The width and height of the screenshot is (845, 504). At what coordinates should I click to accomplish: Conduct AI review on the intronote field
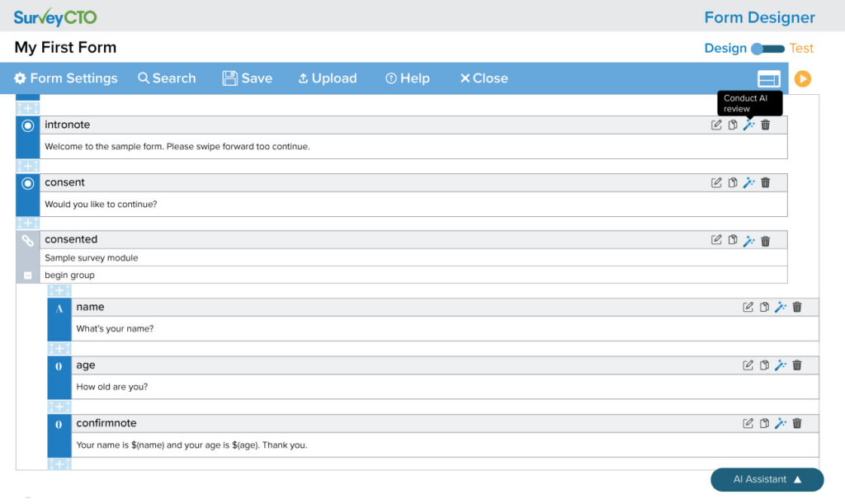pyautogui.click(x=748, y=125)
